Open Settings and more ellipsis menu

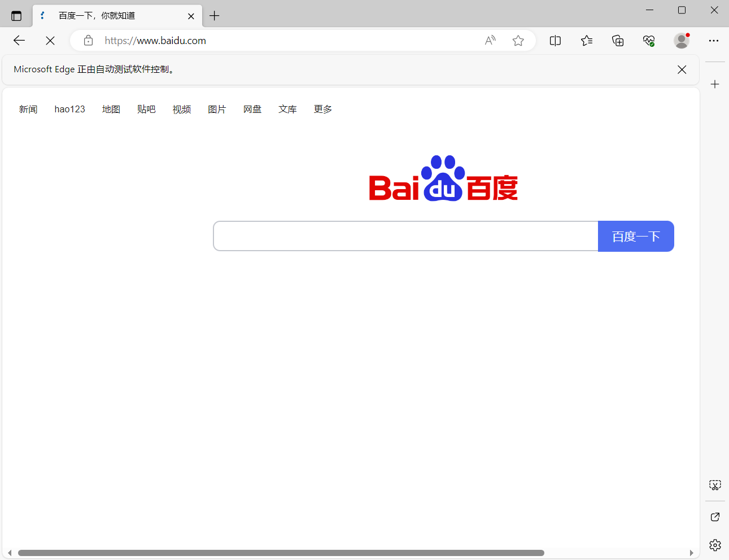(x=714, y=41)
